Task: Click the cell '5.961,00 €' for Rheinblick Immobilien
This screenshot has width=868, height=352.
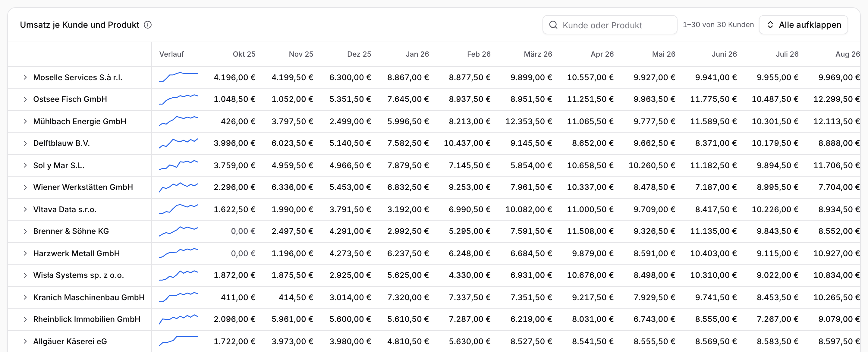Action: (x=292, y=319)
